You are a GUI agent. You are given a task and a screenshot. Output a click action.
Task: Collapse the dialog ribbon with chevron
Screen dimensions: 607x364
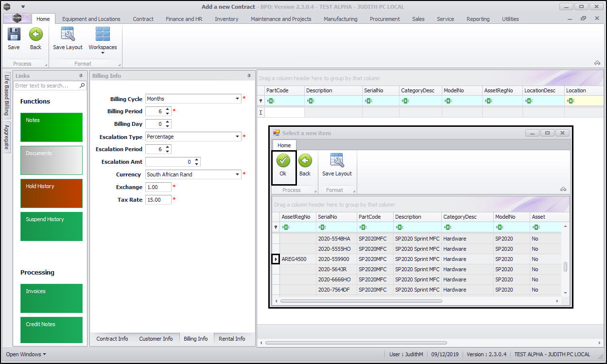563,189
